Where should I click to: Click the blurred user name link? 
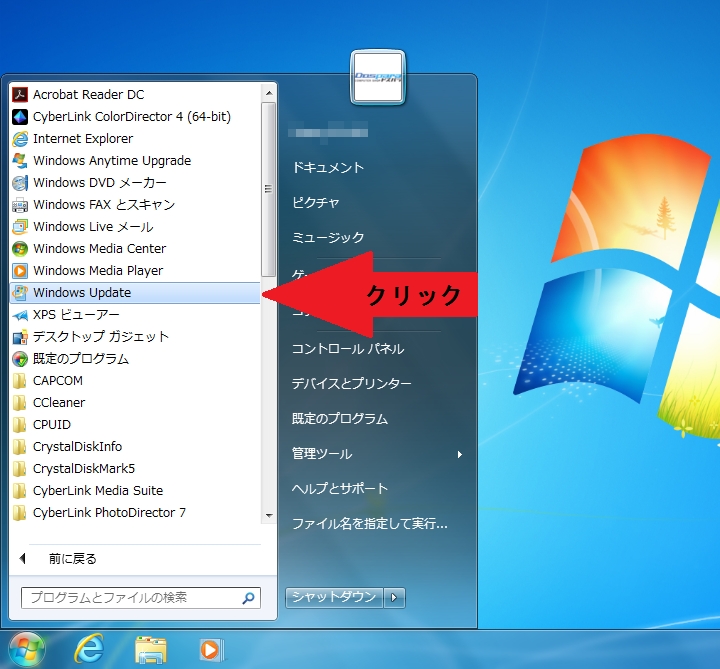pyautogui.click(x=328, y=132)
